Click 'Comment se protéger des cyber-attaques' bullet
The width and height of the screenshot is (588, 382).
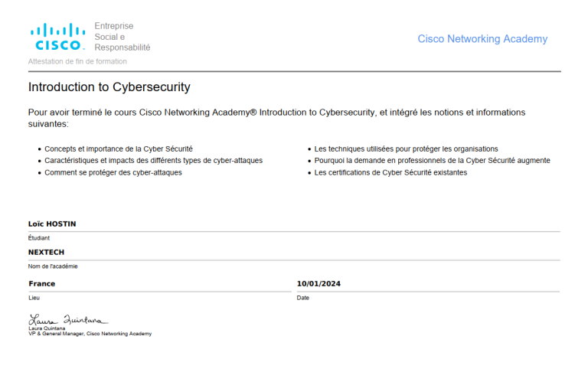click(x=113, y=172)
